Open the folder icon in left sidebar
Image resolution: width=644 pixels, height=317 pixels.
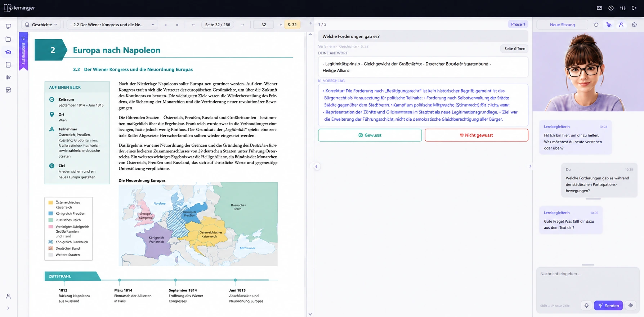tap(8, 39)
